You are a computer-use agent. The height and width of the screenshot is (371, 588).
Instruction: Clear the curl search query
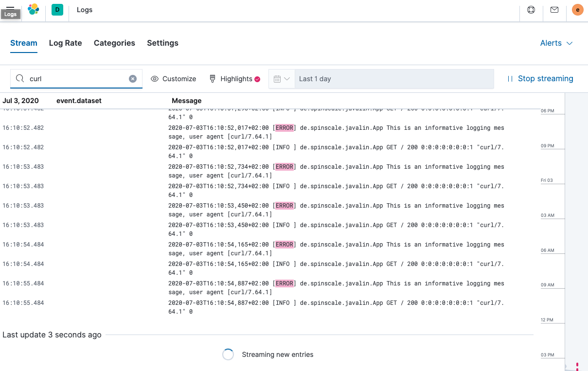132,78
